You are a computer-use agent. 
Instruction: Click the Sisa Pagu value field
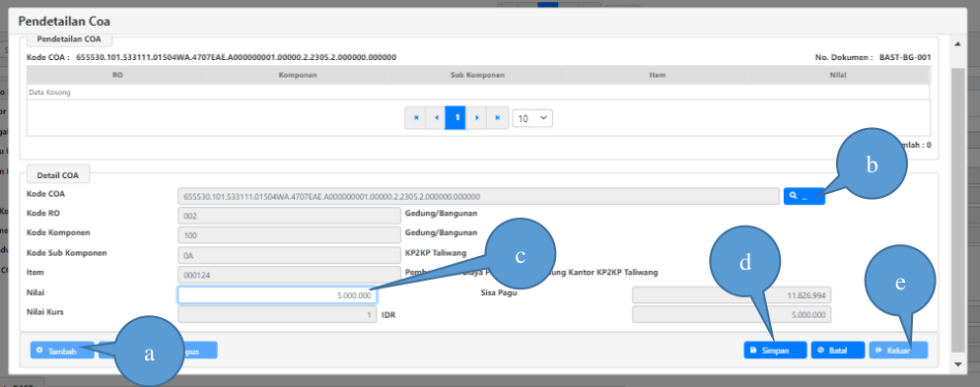[x=732, y=295]
